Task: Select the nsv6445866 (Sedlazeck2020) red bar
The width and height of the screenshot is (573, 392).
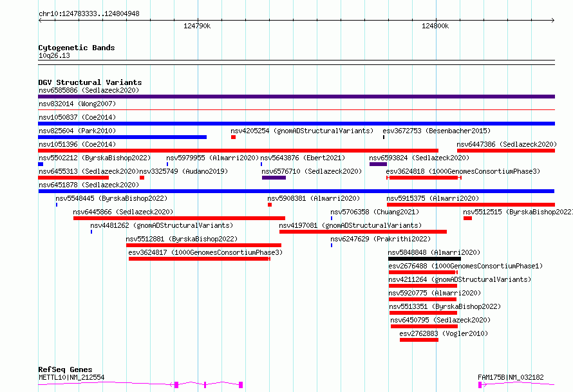Action: 179,218
